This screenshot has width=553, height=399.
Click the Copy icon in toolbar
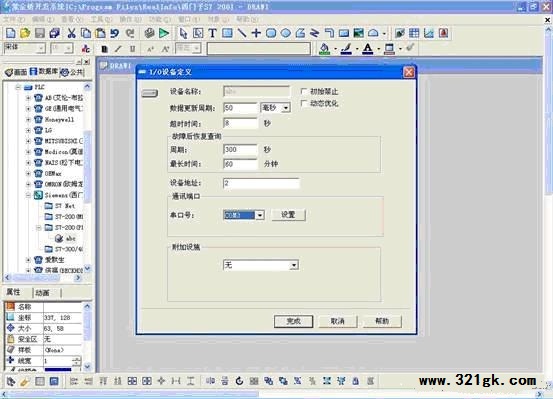[x=86, y=33]
